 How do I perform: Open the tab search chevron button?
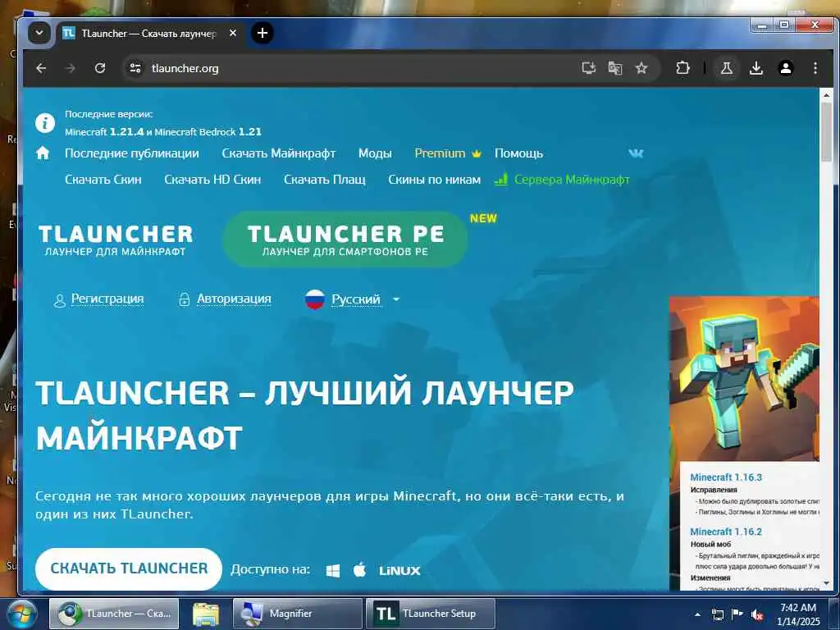click(39, 33)
